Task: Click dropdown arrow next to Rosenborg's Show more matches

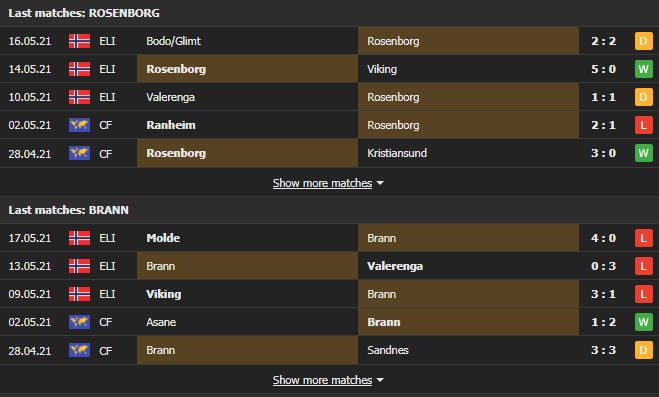Action: pyautogui.click(x=380, y=184)
